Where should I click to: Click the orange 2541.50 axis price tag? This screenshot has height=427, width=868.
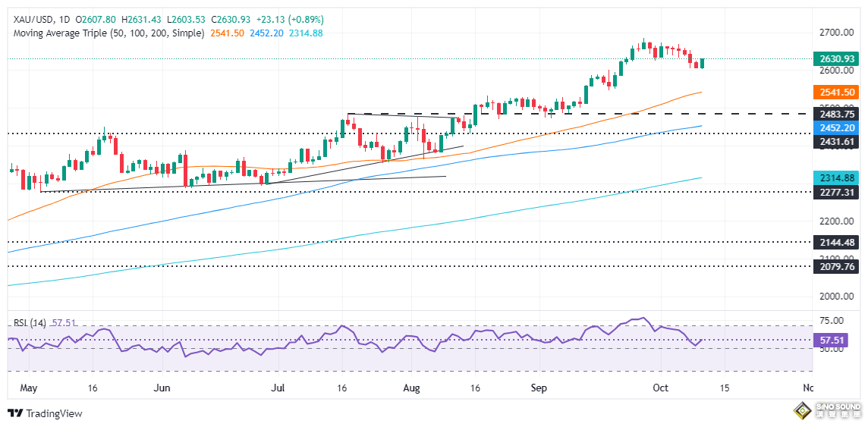835,92
